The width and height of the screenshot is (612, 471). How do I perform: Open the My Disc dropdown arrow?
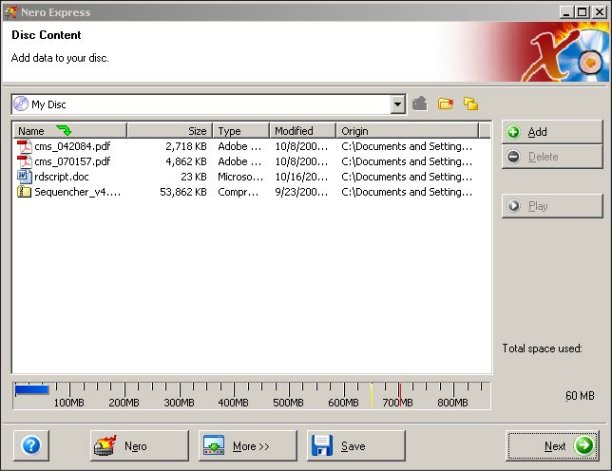(x=397, y=104)
